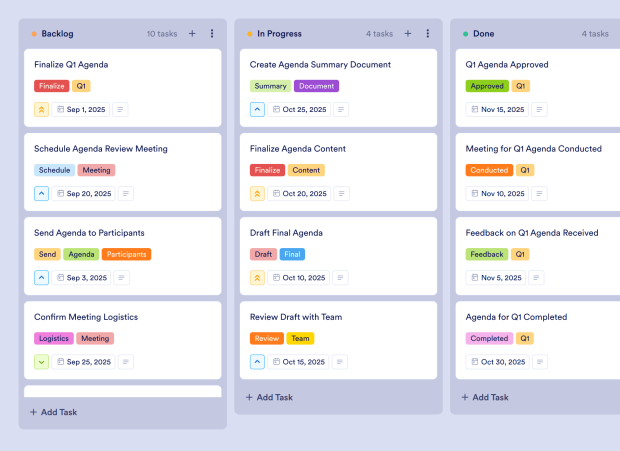Open priority selector on Create Agenda Summary Document
The image size is (620, 451).
pos(257,110)
